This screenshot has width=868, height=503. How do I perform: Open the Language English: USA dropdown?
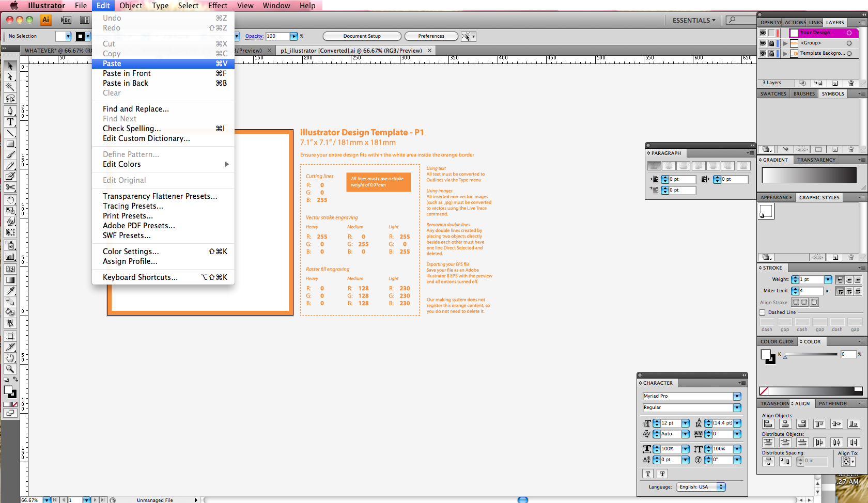[x=702, y=486]
